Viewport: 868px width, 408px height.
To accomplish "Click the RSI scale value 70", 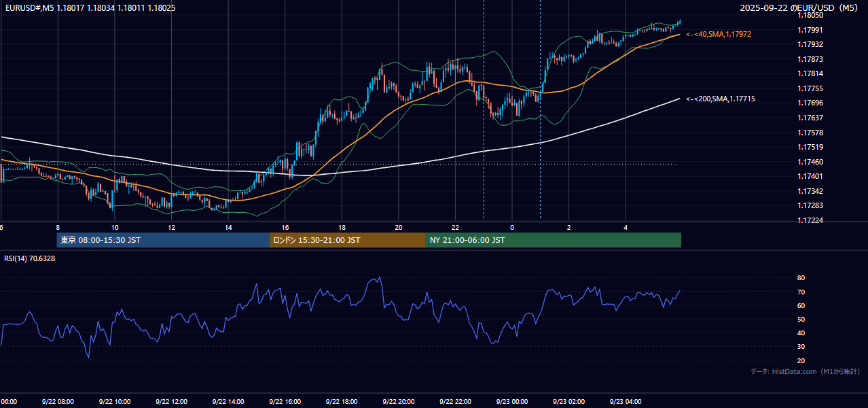I will (801, 292).
